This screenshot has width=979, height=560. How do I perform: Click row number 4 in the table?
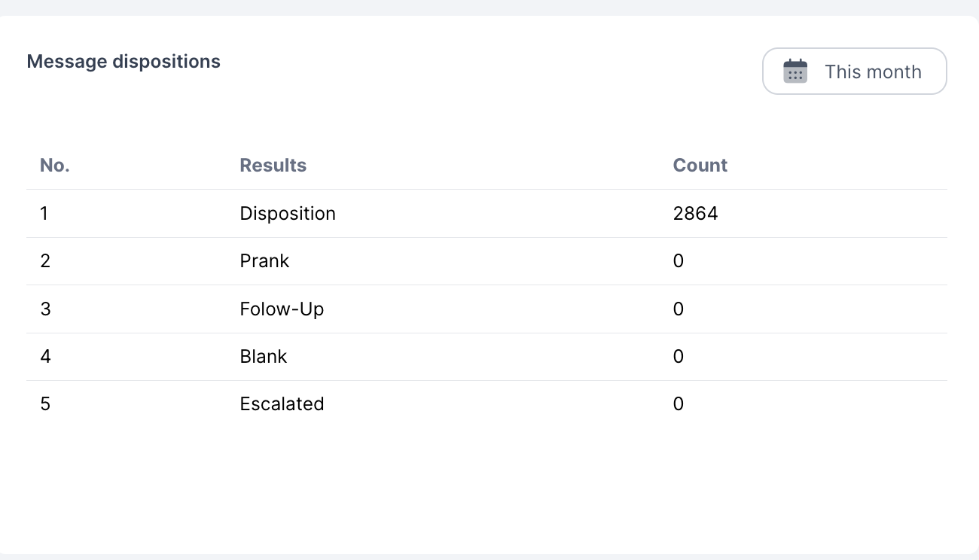coord(45,356)
